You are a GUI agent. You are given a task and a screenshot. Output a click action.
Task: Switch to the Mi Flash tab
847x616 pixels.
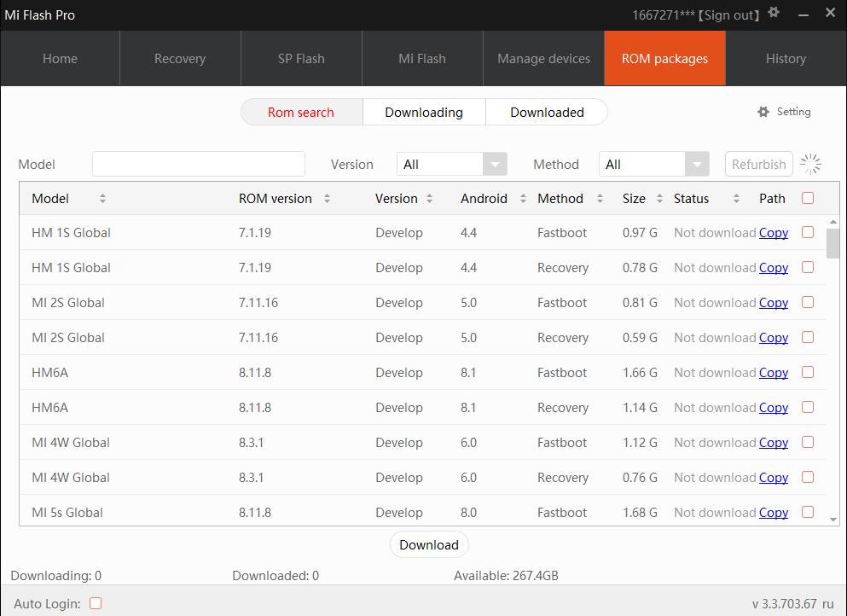pos(422,59)
